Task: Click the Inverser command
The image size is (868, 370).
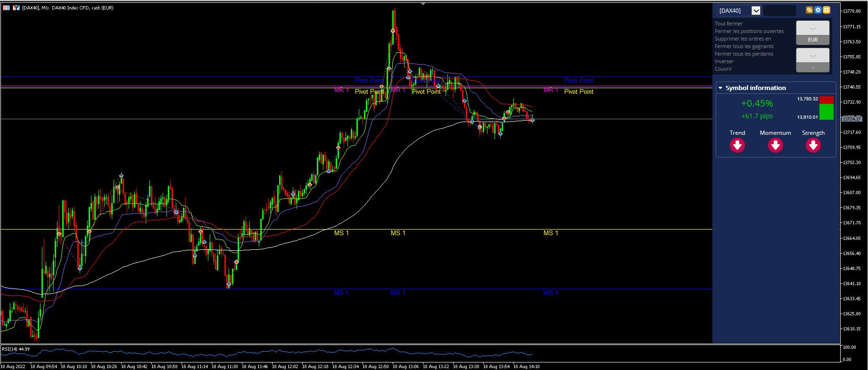Action: click(724, 61)
